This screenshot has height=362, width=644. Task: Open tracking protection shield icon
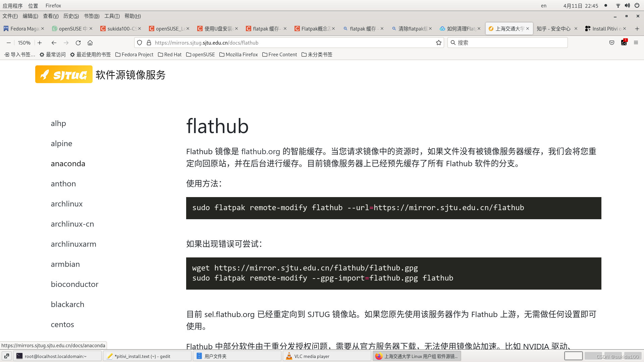click(140, 43)
